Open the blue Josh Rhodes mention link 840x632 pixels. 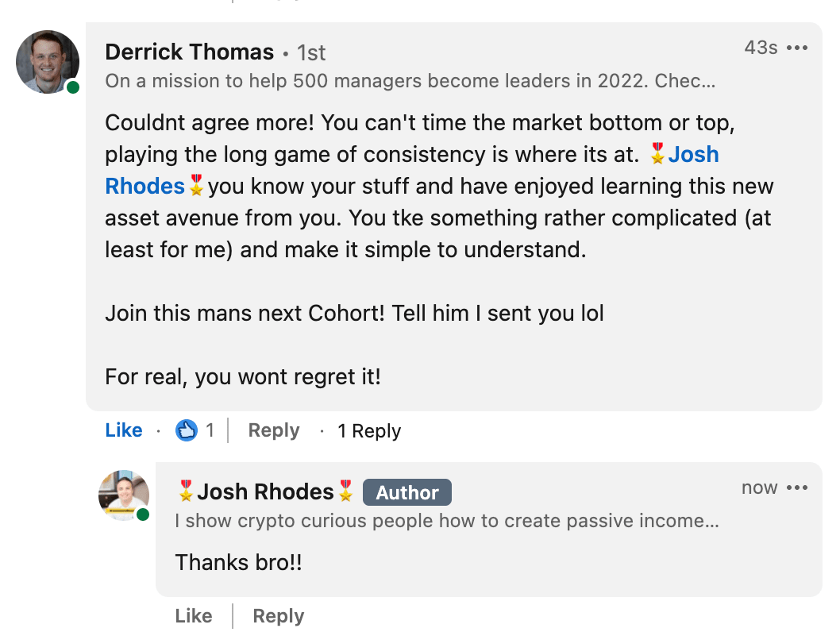point(693,154)
